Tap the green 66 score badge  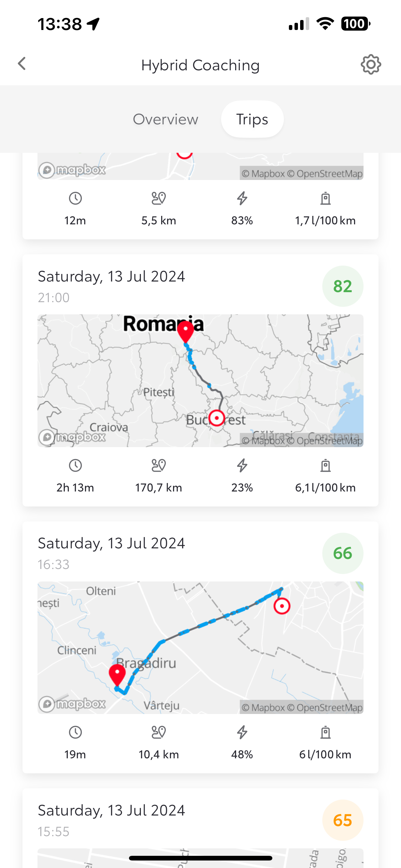[342, 553]
